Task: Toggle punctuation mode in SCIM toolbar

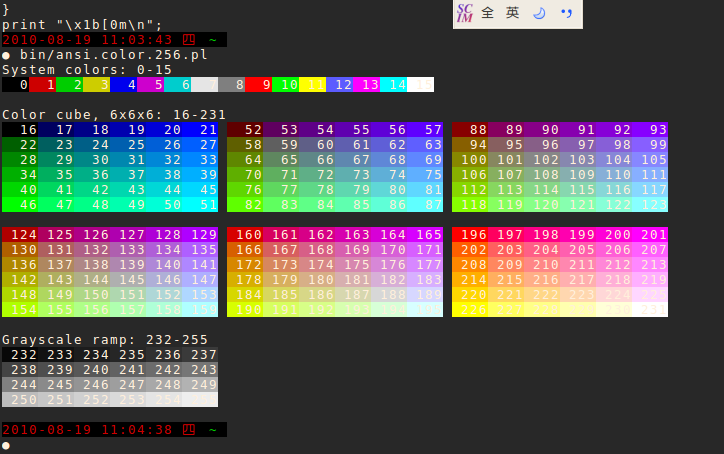Action: click(567, 13)
